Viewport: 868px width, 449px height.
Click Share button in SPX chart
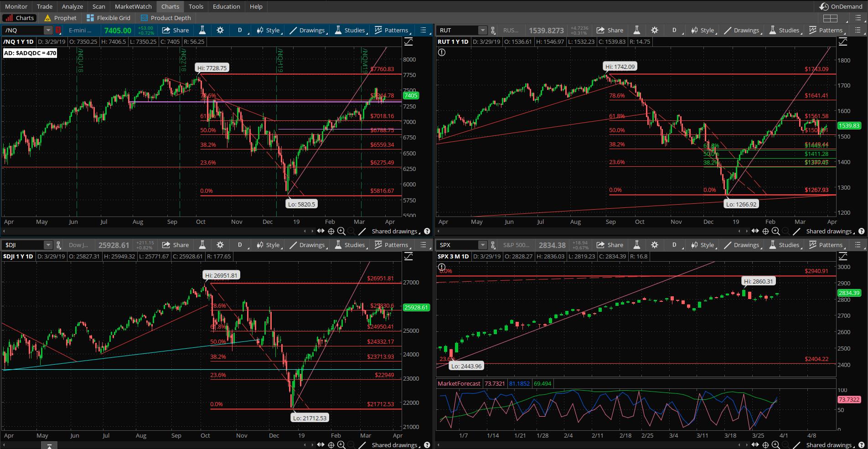610,245
